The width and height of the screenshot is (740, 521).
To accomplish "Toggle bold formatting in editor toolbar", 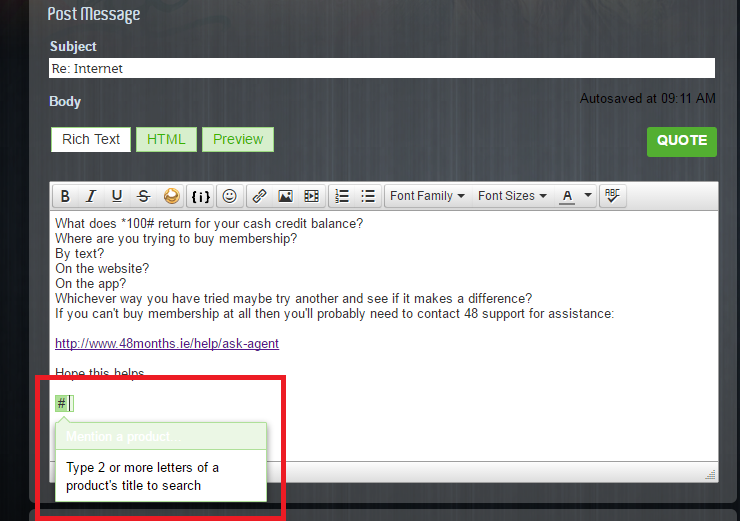I will click(x=65, y=196).
